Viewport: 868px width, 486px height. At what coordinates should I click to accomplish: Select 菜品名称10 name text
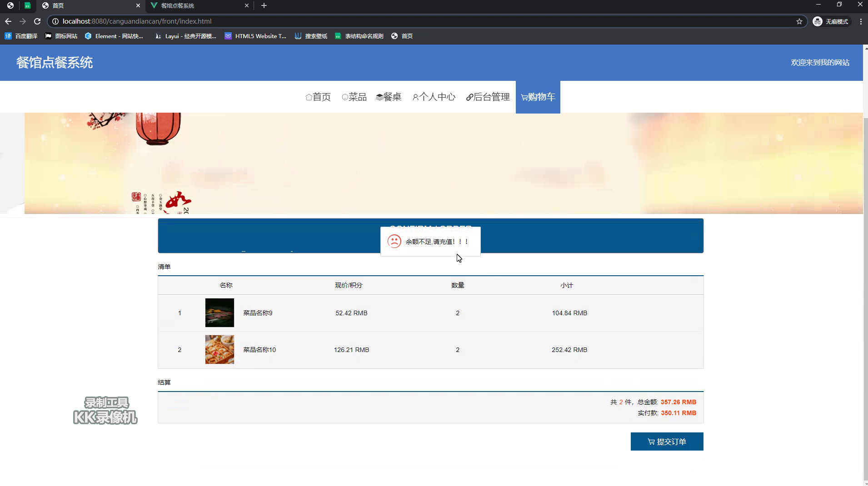click(x=259, y=350)
